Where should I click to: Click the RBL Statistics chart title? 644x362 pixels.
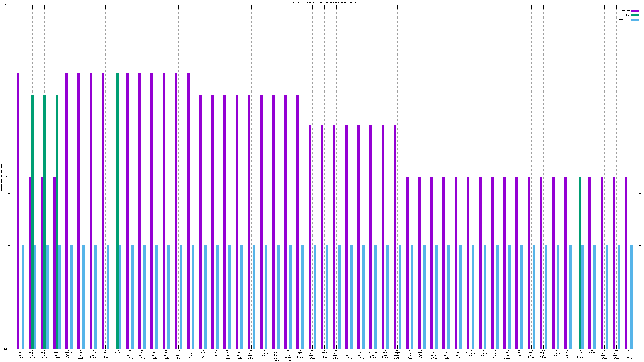(x=324, y=2)
